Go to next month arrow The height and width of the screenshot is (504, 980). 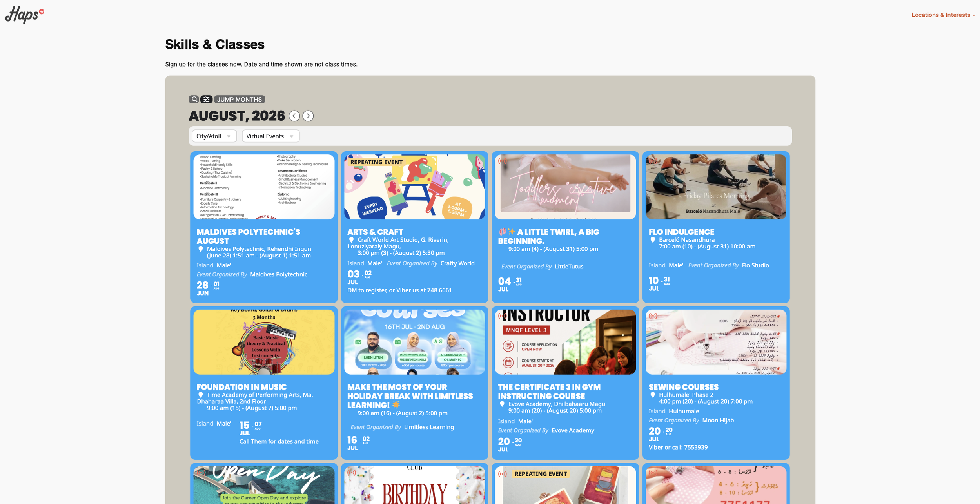[x=308, y=116]
